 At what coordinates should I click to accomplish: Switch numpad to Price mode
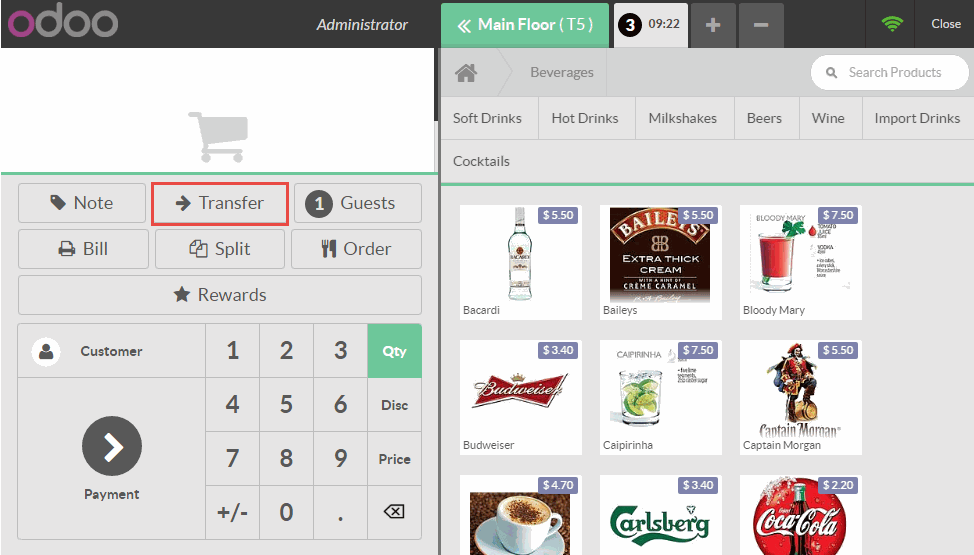point(394,459)
